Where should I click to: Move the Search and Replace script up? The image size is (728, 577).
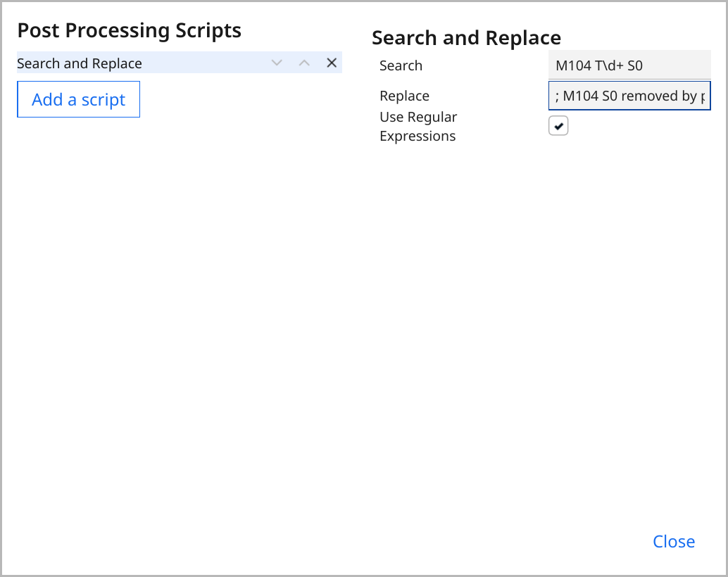(x=304, y=63)
